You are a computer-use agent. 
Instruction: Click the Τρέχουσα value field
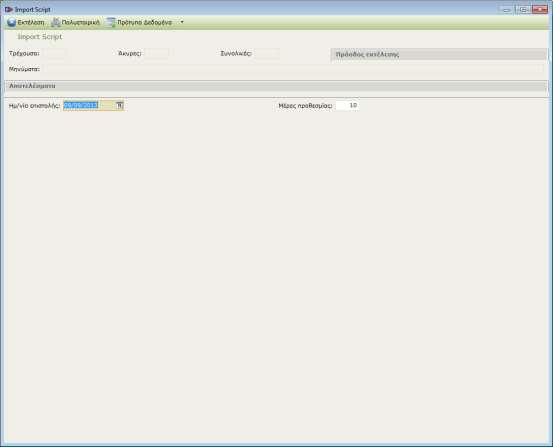55,54
